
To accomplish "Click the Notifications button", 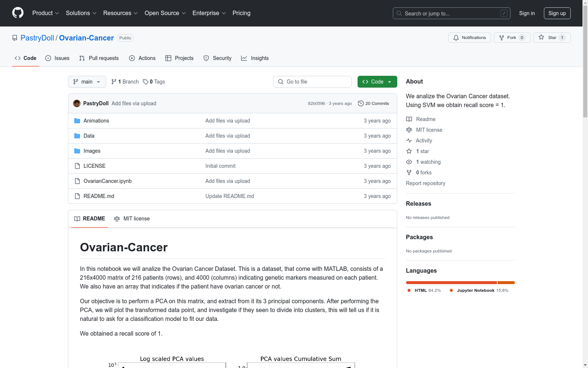I will (x=470, y=38).
